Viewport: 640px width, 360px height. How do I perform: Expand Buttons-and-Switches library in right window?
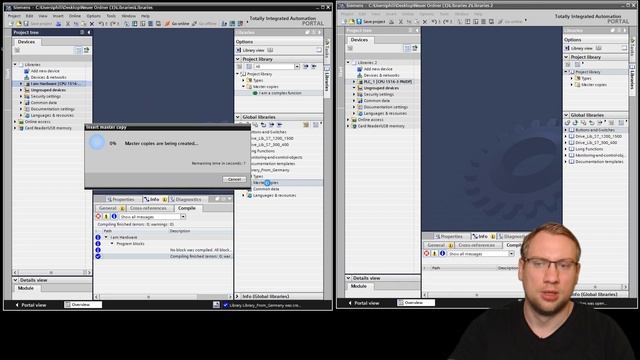pos(567,130)
